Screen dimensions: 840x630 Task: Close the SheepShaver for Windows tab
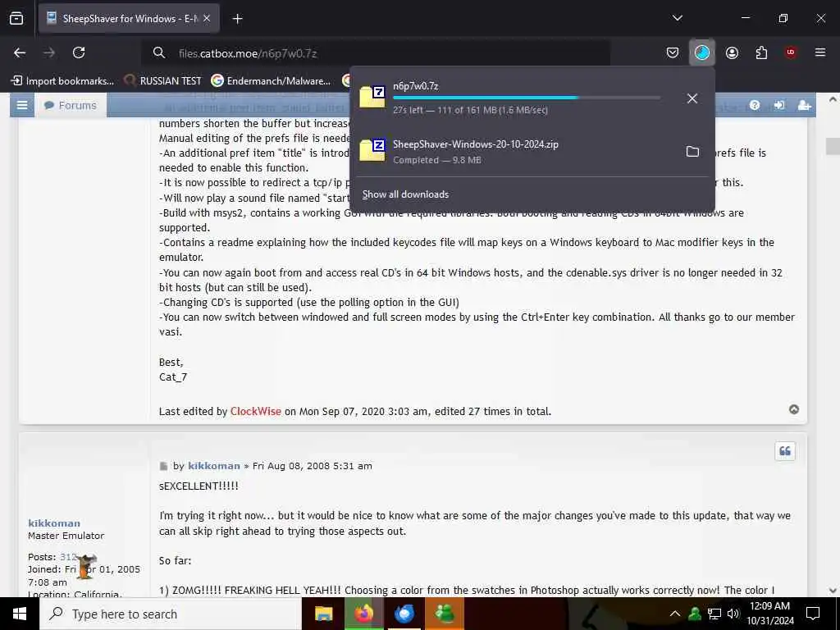207,18
